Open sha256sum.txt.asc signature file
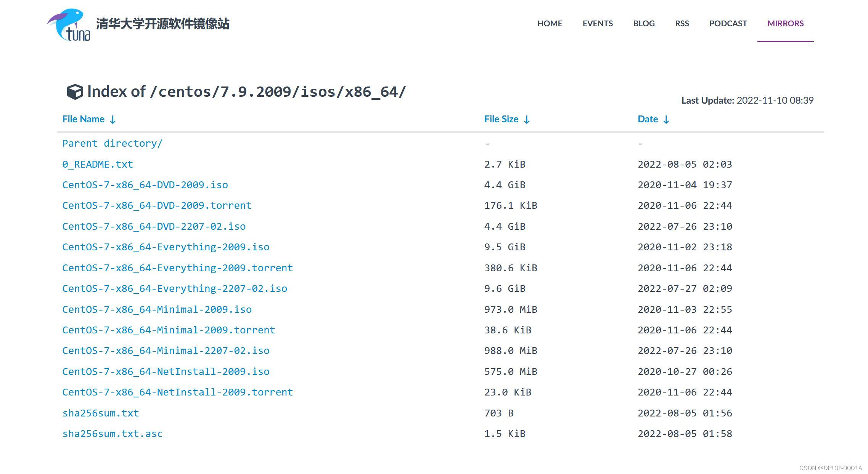Screen dimensions: 868x474 [x=113, y=434]
